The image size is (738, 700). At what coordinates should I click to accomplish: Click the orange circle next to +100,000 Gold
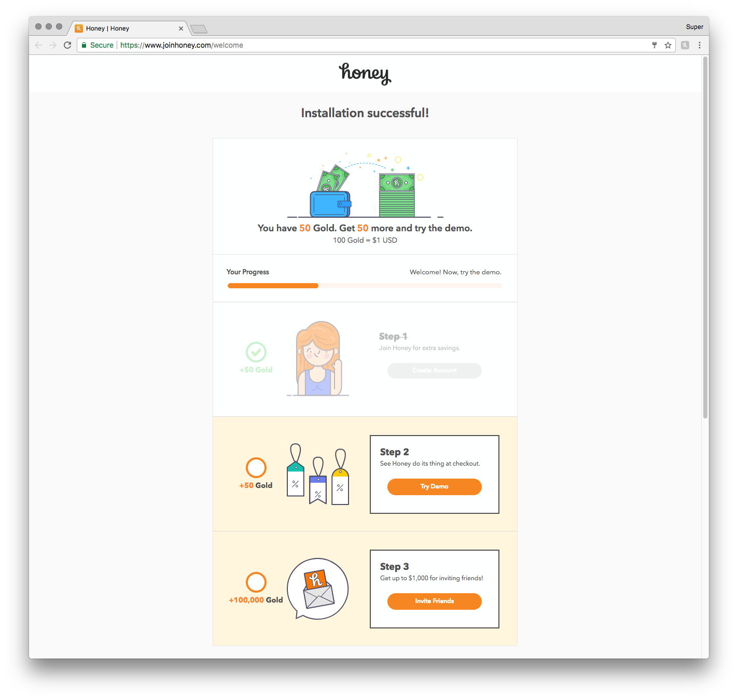pos(256,582)
